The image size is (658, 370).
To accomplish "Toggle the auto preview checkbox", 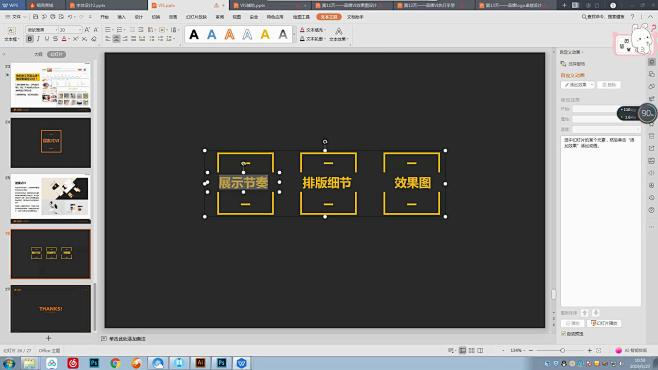I will (564, 334).
